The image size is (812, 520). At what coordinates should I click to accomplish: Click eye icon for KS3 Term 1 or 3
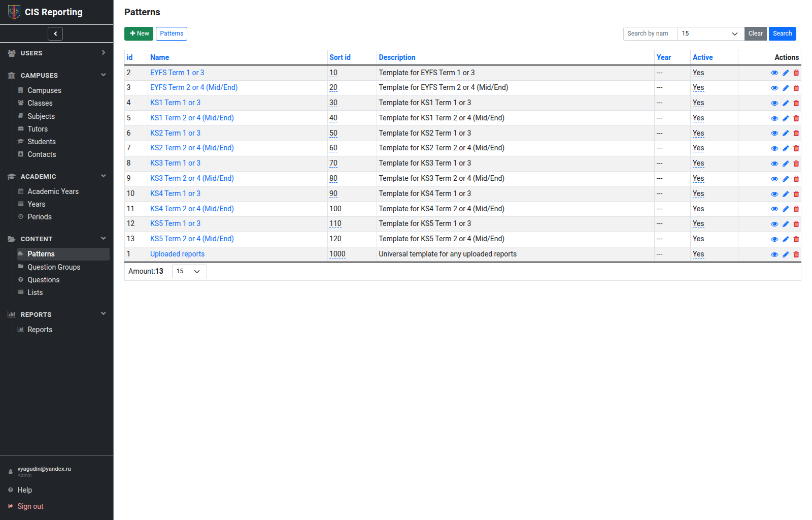tap(774, 164)
